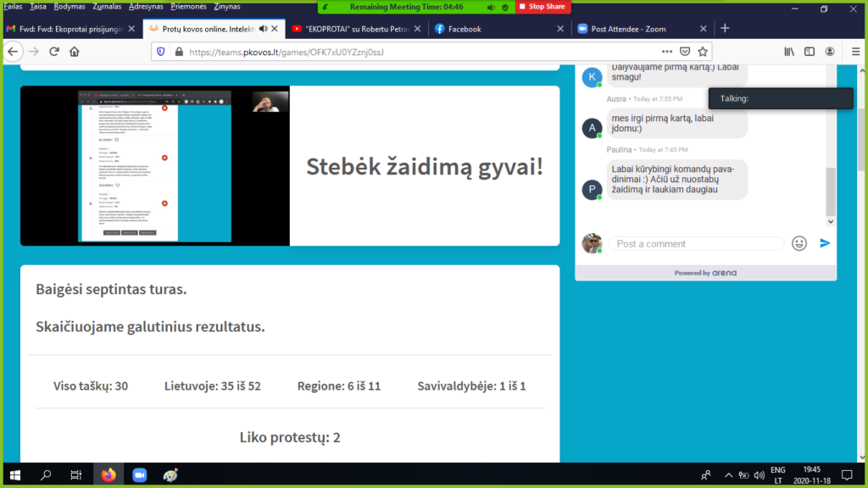The height and width of the screenshot is (488, 868).
Task: Open the page actions three-dots menu
Action: tap(667, 52)
